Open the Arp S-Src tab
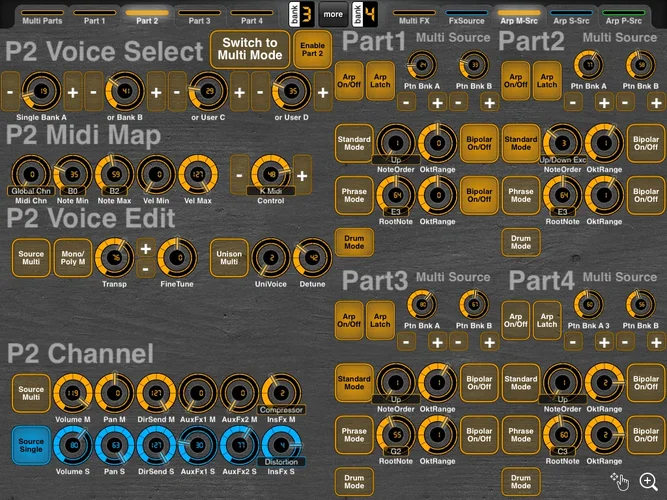This screenshot has height=500, width=667. click(x=571, y=19)
